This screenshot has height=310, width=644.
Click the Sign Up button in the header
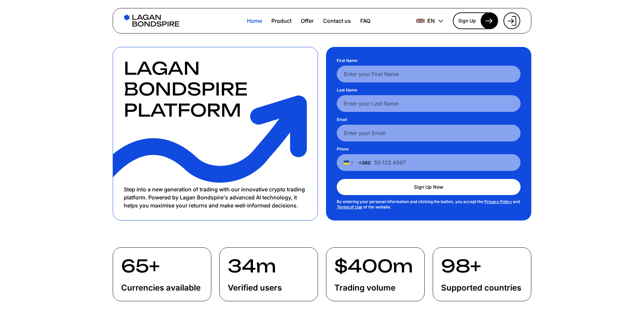point(467,20)
